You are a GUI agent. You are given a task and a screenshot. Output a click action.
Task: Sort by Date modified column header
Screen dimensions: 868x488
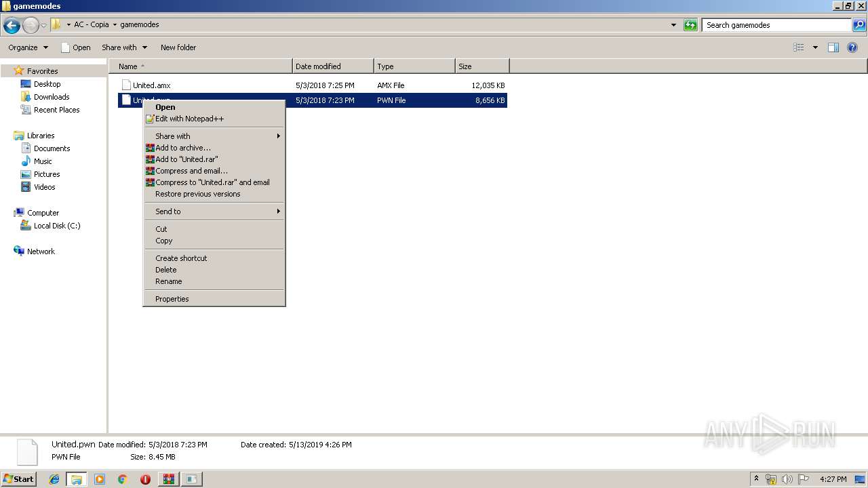click(333, 66)
